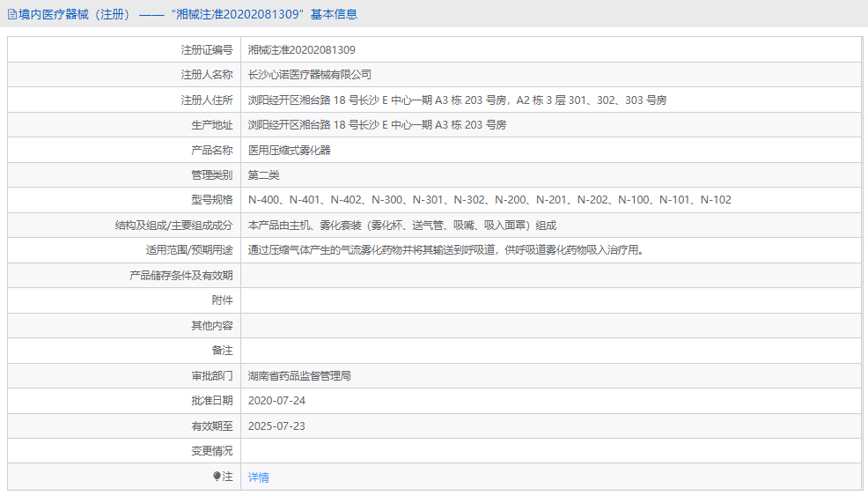Select approval date 2020-07-24
This screenshot has width=868, height=496.
pos(276,401)
